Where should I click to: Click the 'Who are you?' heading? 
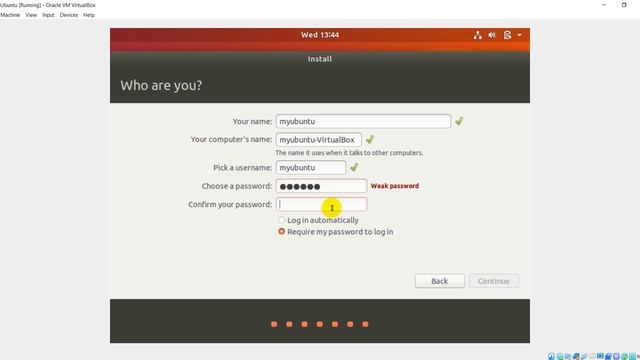tap(161, 85)
